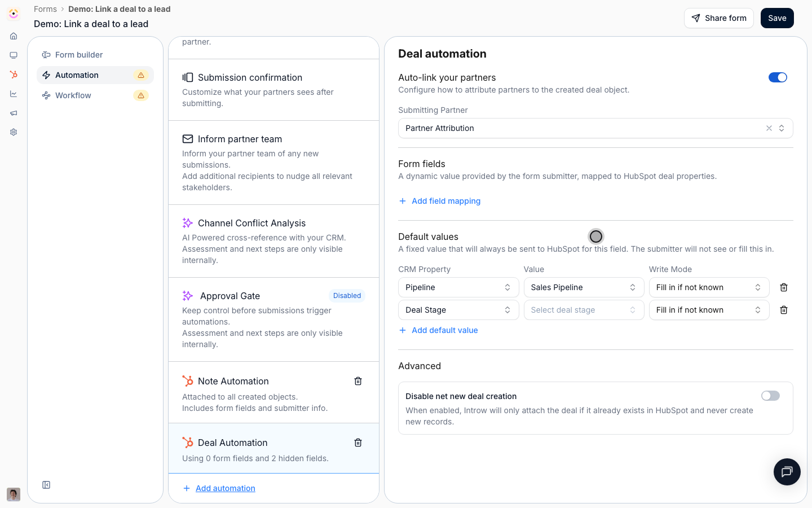The height and width of the screenshot is (508, 812).
Task: Click the megaphone icon in left sidebar
Action: tap(14, 113)
